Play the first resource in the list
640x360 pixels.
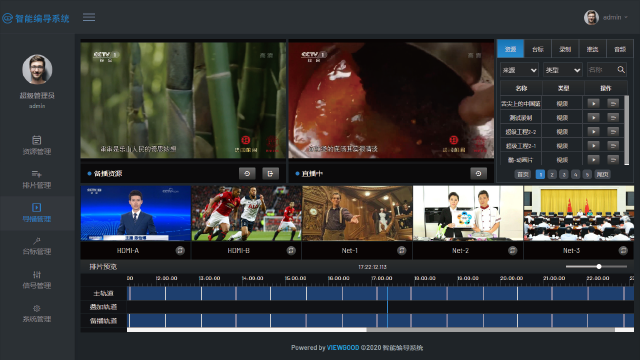(x=593, y=103)
